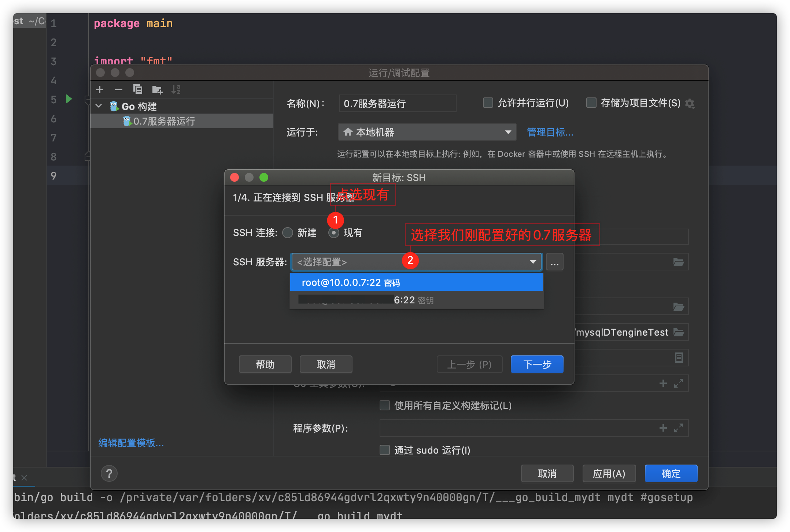Viewport: 790px width, 532px height.
Task: Open the 本地机器 run target dropdown
Action: 427,132
